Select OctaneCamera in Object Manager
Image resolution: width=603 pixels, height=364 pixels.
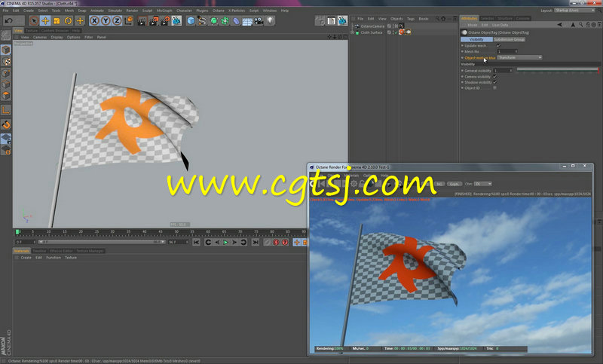point(372,26)
